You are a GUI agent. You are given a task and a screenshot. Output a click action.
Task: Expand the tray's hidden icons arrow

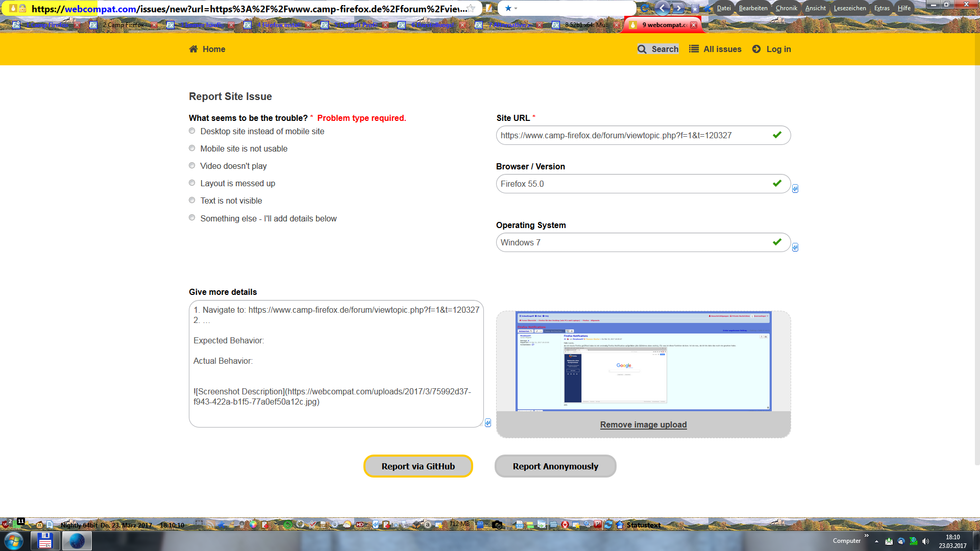[876, 541]
